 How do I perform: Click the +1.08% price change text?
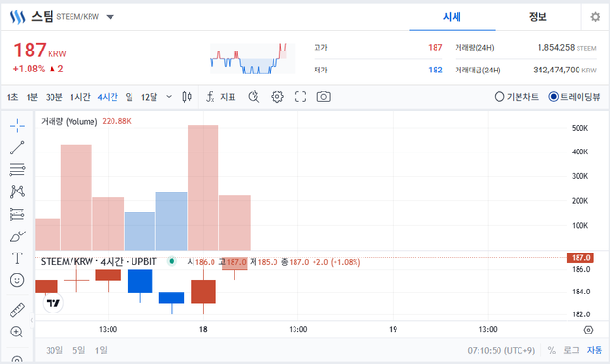pyautogui.click(x=30, y=69)
